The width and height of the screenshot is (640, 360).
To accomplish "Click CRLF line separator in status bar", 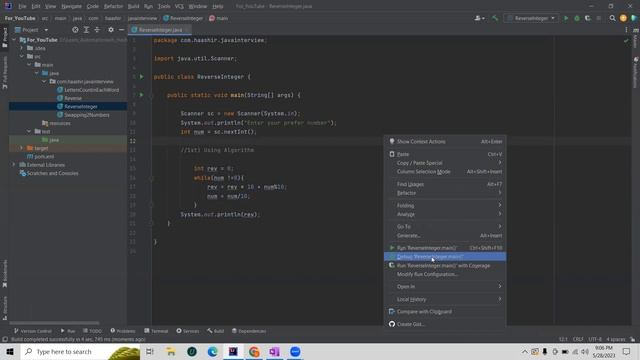I will 578,339.
